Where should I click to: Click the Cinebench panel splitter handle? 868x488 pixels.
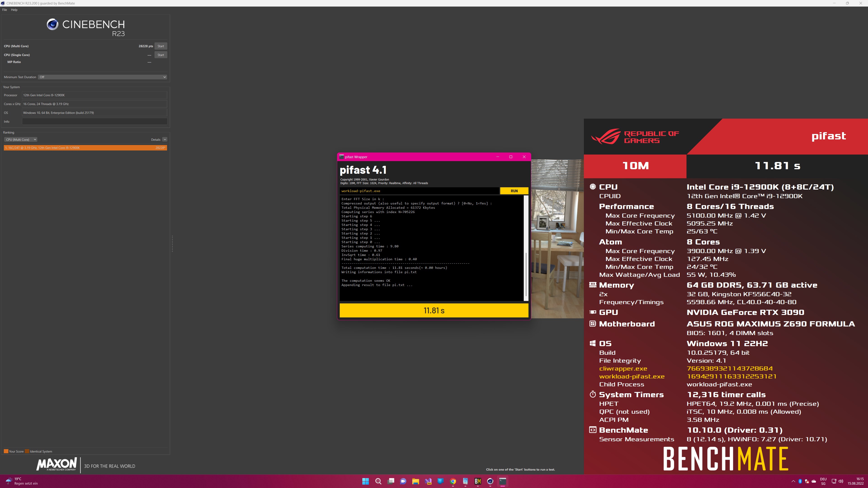tap(172, 244)
